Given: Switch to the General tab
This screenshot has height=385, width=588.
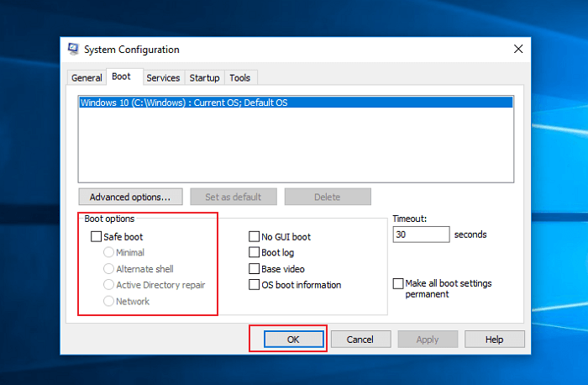Looking at the screenshot, I should [87, 77].
